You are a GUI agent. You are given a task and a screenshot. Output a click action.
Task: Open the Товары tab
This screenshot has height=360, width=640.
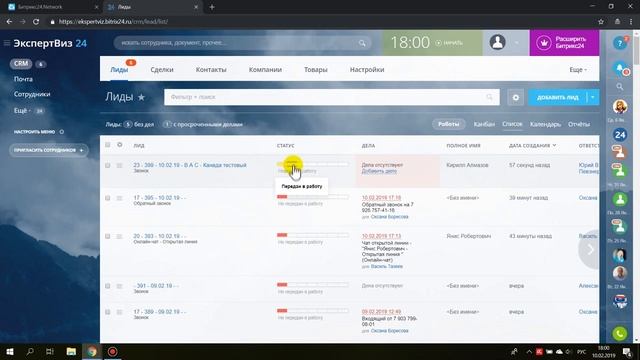(316, 70)
